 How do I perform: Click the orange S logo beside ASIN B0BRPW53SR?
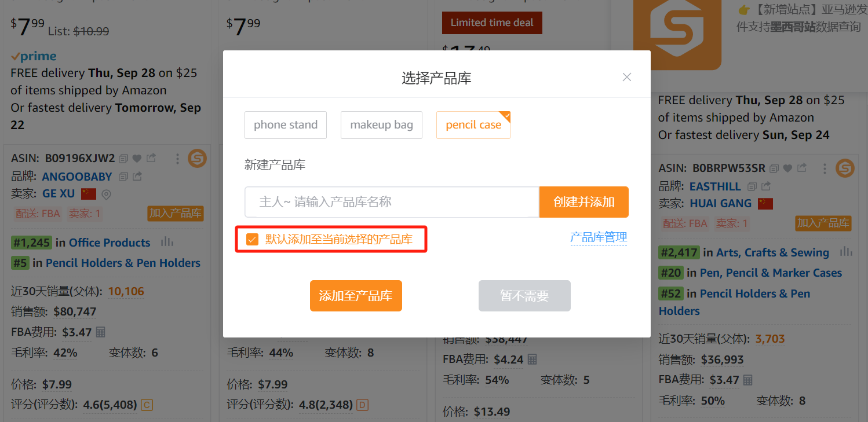[845, 168]
